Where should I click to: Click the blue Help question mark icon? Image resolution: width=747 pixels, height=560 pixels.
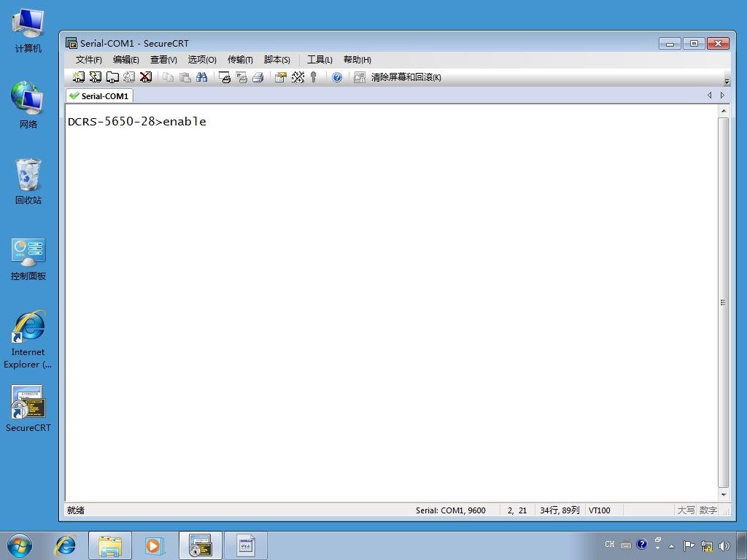click(337, 77)
